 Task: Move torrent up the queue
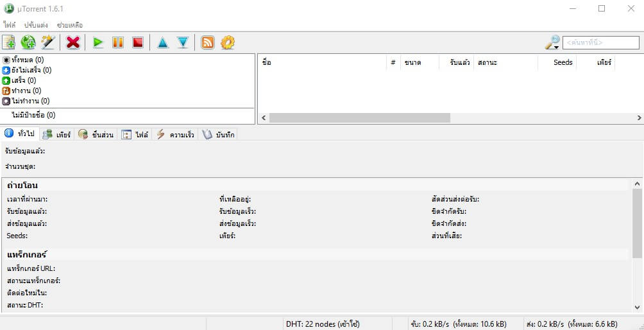pos(162,42)
